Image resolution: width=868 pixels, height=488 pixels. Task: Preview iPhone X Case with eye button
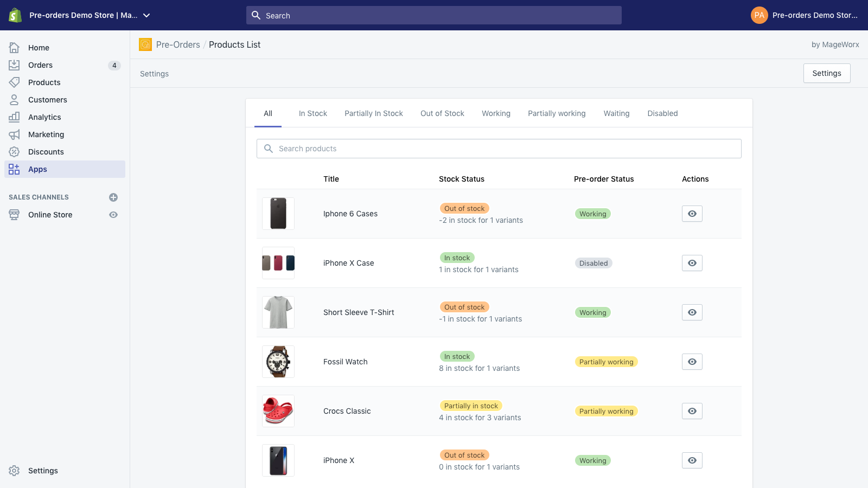(692, 263)
